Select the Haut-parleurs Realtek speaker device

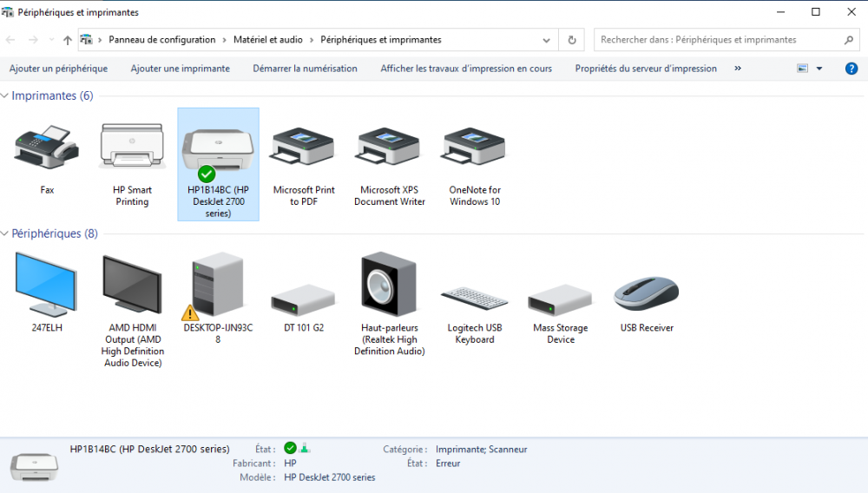389,286
